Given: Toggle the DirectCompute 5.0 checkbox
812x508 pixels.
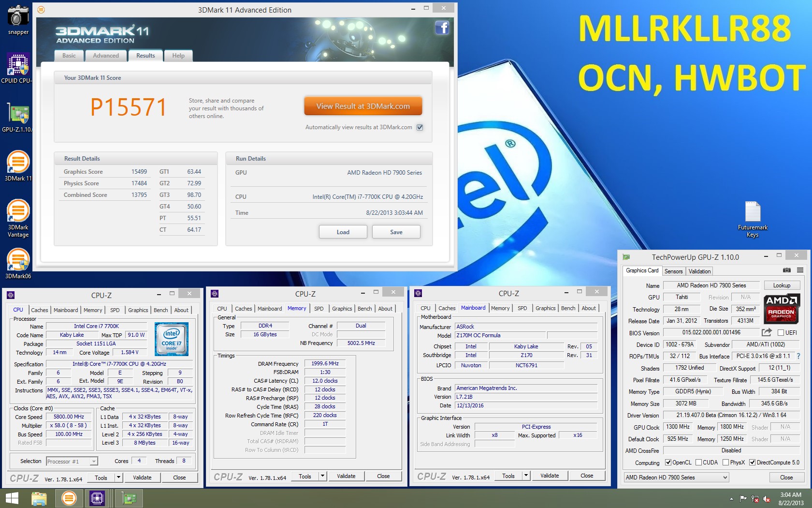Looking at the screenshot, I should (x=752, y=463).
